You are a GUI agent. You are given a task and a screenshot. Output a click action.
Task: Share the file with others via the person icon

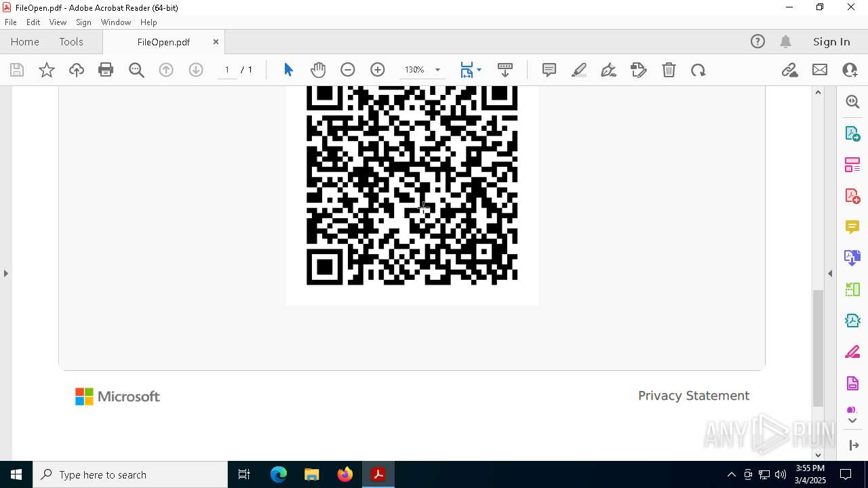click(850, 70)
